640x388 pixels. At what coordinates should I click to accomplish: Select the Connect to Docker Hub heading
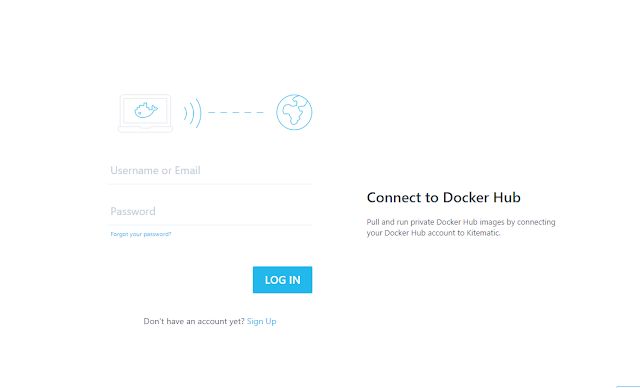(x=444, y=197)
